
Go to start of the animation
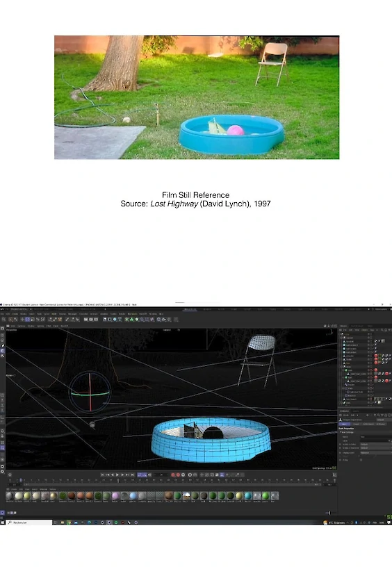click(103, 475)
